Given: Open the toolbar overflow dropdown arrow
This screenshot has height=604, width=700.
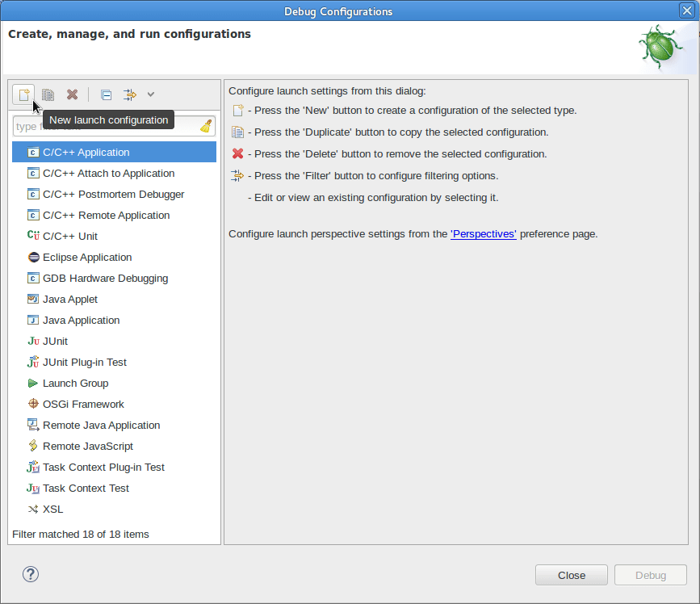Looking at the screenshot, I should pos(150,94).
